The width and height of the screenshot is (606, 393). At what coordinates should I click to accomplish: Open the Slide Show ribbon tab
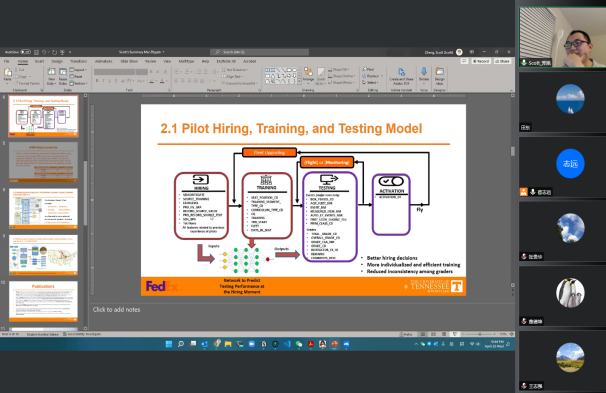coord(129,61)
